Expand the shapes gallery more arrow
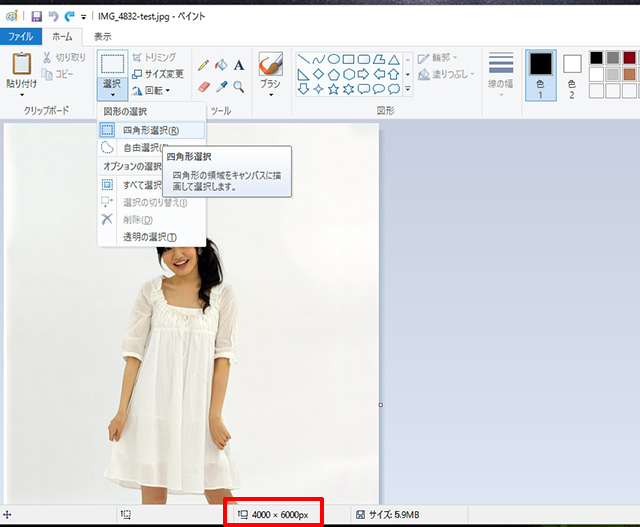Viewport: 640px width, 527px height. 408,89
